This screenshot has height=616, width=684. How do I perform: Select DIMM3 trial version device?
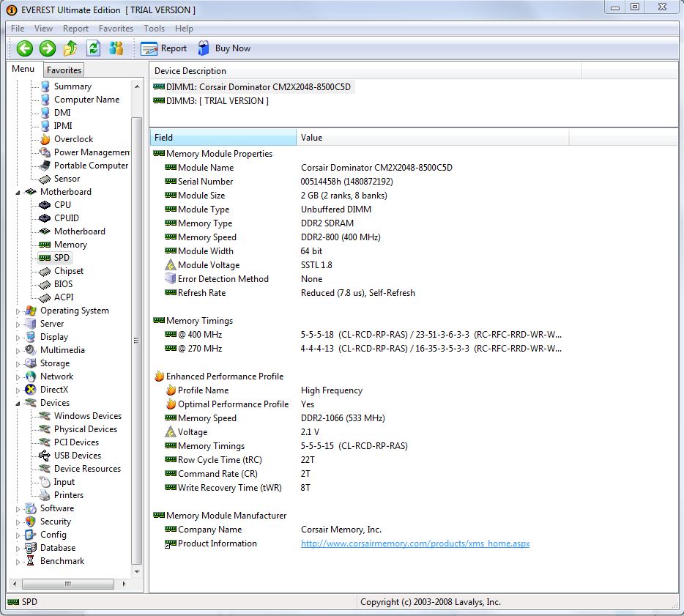(211, 101)
